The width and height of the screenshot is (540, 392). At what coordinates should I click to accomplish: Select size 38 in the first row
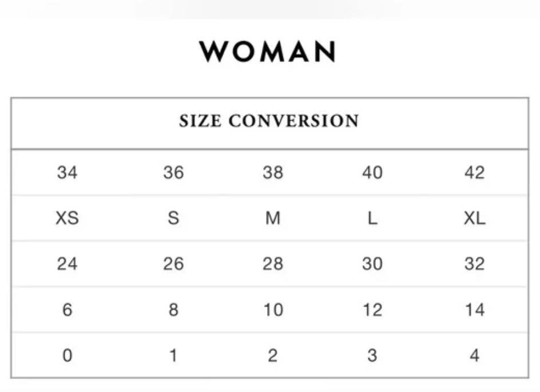273,172
